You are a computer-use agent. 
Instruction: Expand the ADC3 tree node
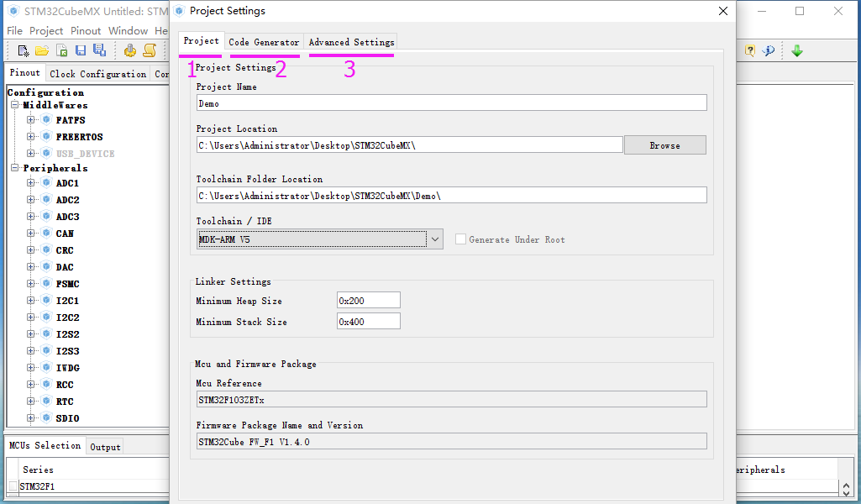point(31,217)
